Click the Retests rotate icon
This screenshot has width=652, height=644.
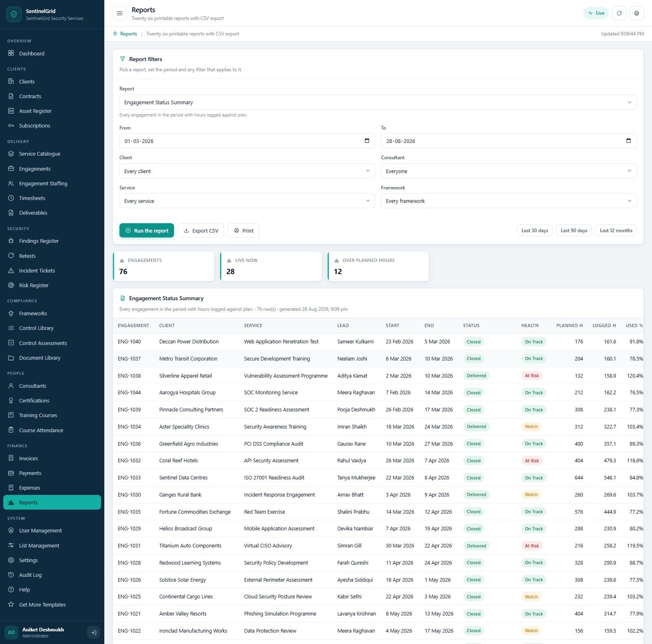(11, 256)
